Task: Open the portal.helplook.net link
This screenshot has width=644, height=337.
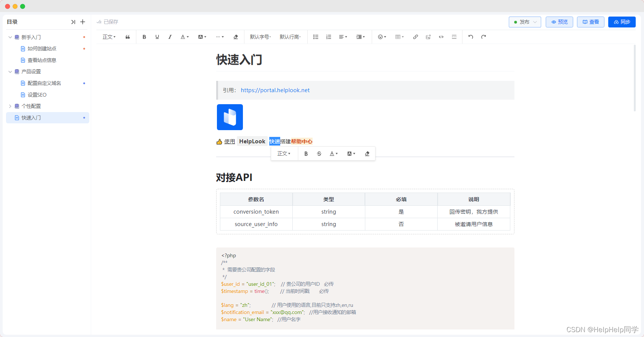Action: [x=275, y=90]
